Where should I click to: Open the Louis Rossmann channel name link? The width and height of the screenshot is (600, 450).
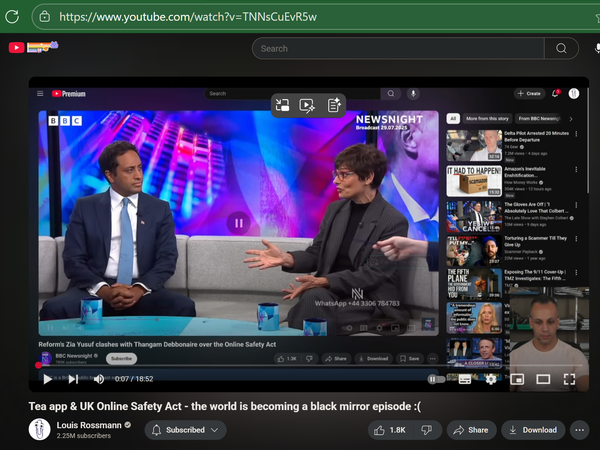click(89, 425)
